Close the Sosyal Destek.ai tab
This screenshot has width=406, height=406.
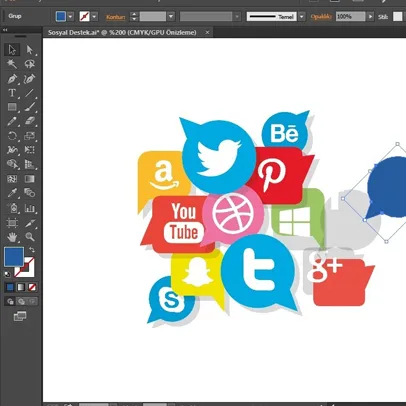pos(207,33)
